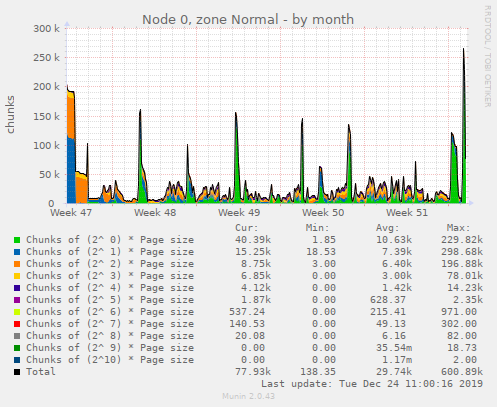Click legend label 'Chunks of (2^ 3) * Page size'
The image size is (497, 407).
click(110, 276)
